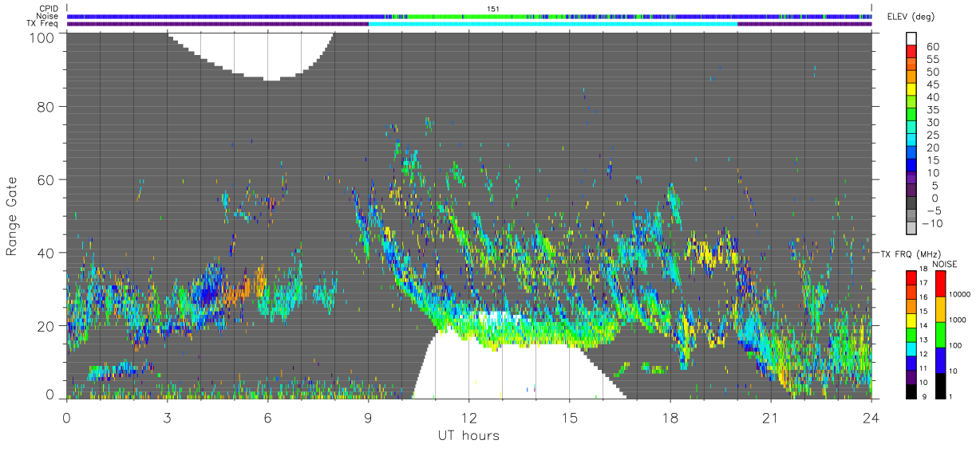Click the 100 label on NOISE scale
The image size is (980, 452).
[954, 346]
